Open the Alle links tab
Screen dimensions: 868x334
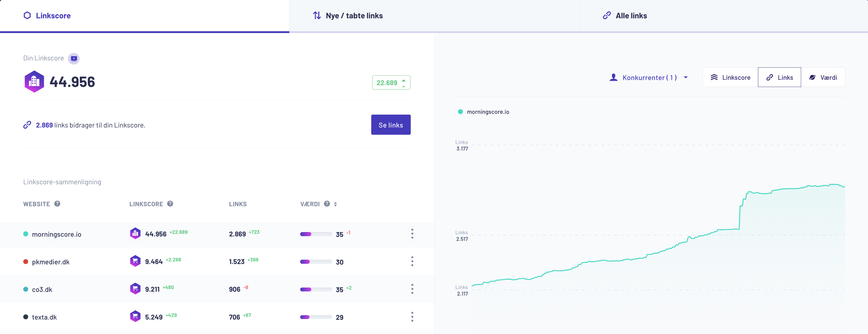(723, 16)
